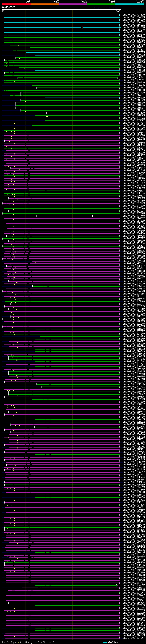Open hit UniRef100_P10797

[x=134, y=342]
